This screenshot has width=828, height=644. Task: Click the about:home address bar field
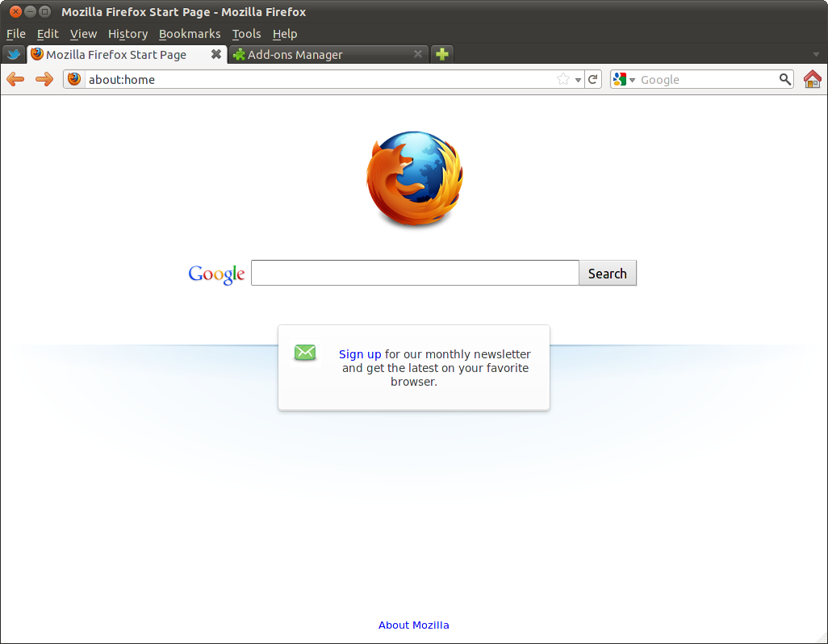[x=320, y=79]
